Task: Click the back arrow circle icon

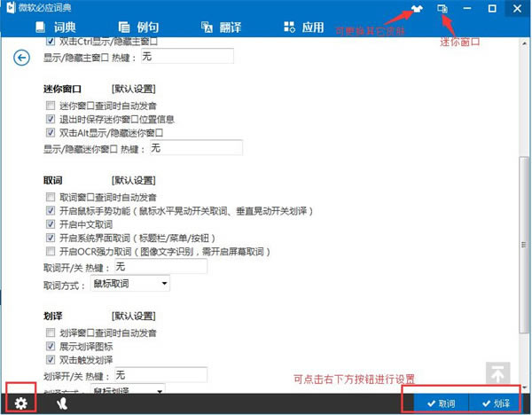Action: (x=22, y=58)
